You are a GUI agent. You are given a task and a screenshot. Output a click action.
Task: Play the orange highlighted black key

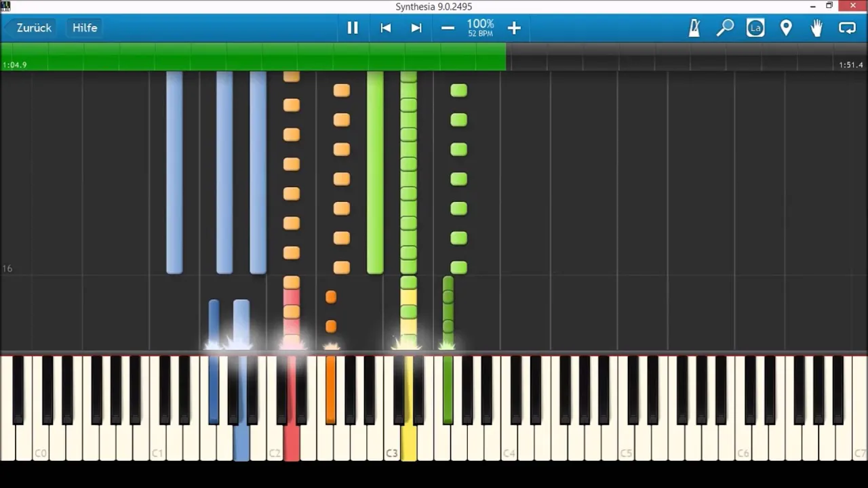click(x=331, y=390)
